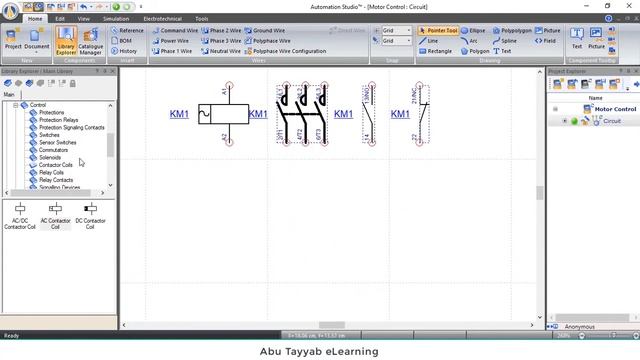Screen dimensions: 640x360
Task: Switch to the Simulation ribbon tab
Action: [116, 19]
